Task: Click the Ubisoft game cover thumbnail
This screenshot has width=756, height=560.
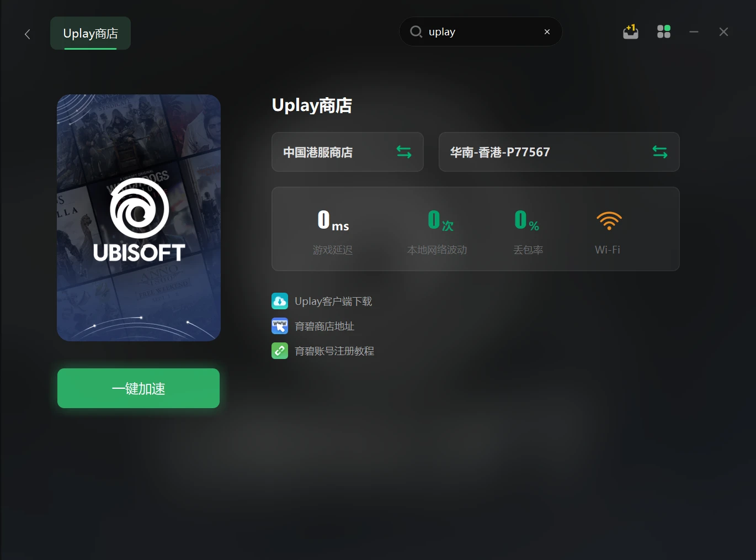Action: click(139, 218)
